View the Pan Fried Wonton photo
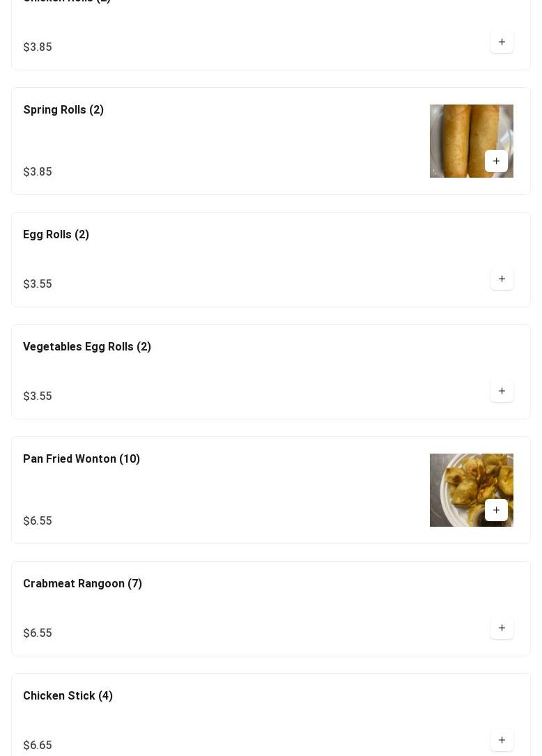This screenshot has height=756, width=542. tap(471, 490)
